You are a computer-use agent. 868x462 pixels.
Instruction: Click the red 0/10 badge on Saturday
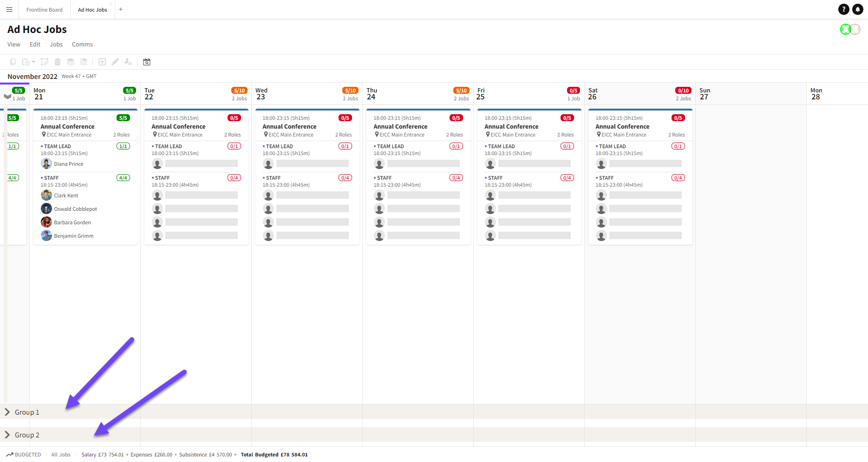tap(683, 91)
